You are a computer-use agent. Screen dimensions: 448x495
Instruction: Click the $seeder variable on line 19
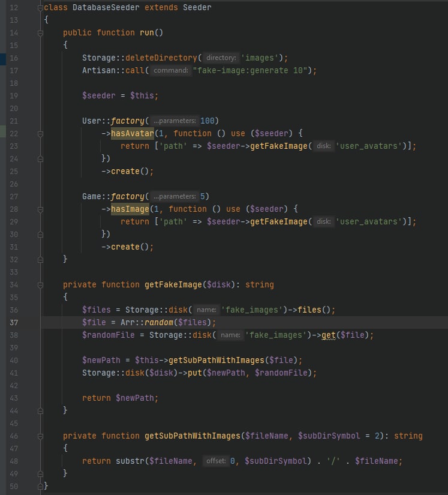tap(99, 95)
